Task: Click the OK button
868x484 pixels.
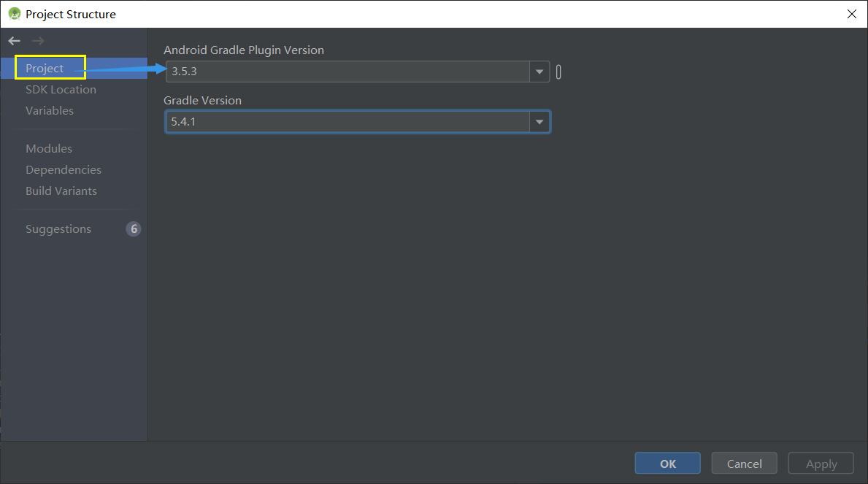Action: coord(667,463)
